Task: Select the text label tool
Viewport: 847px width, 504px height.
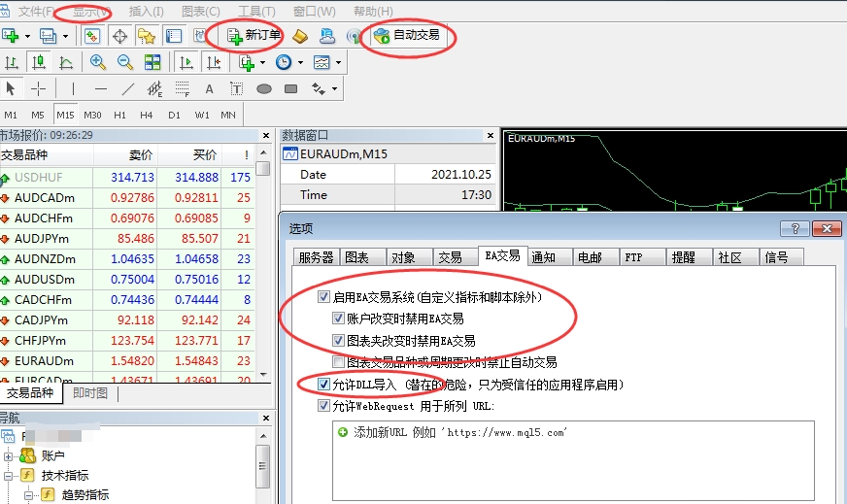Action: point(237,88)
